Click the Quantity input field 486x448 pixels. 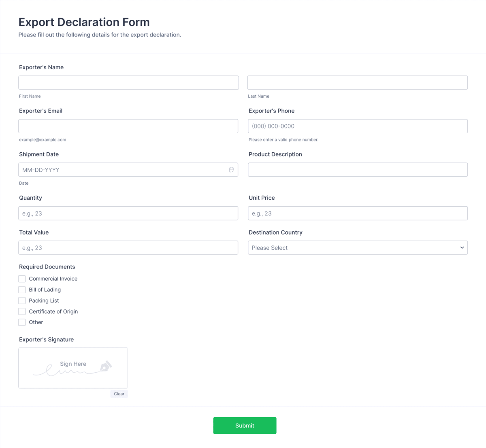pos(128,213)
